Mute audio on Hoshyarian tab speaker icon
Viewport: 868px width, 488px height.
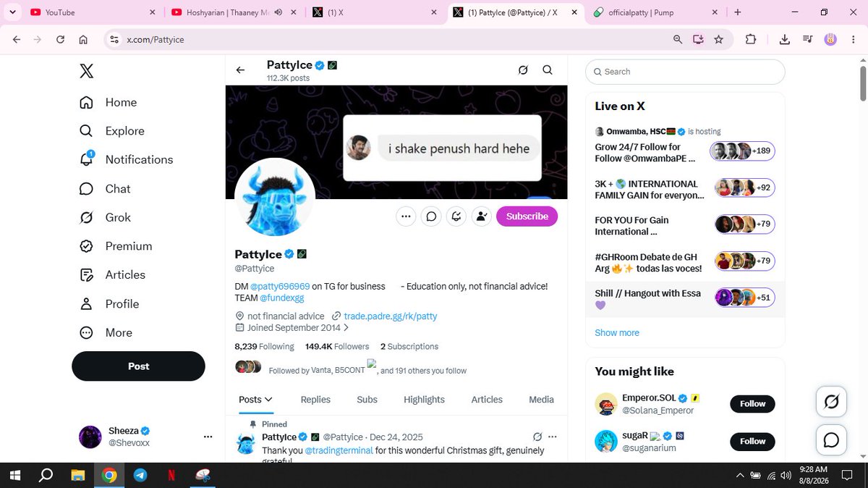278,12
